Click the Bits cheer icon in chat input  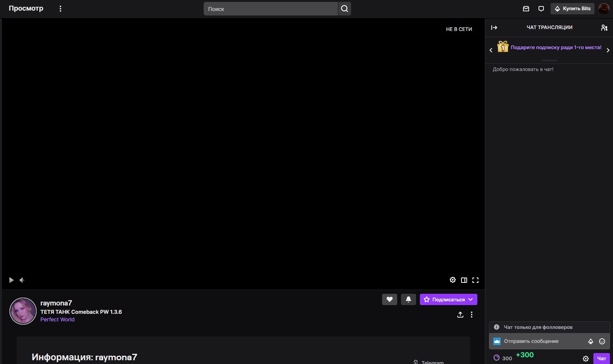(590, 341)
